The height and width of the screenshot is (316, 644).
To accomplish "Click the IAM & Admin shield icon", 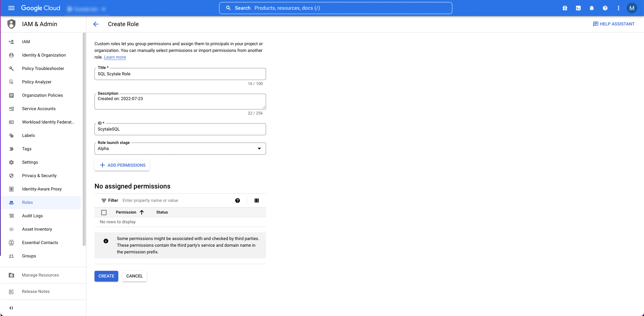I will (x=11, y=24).
